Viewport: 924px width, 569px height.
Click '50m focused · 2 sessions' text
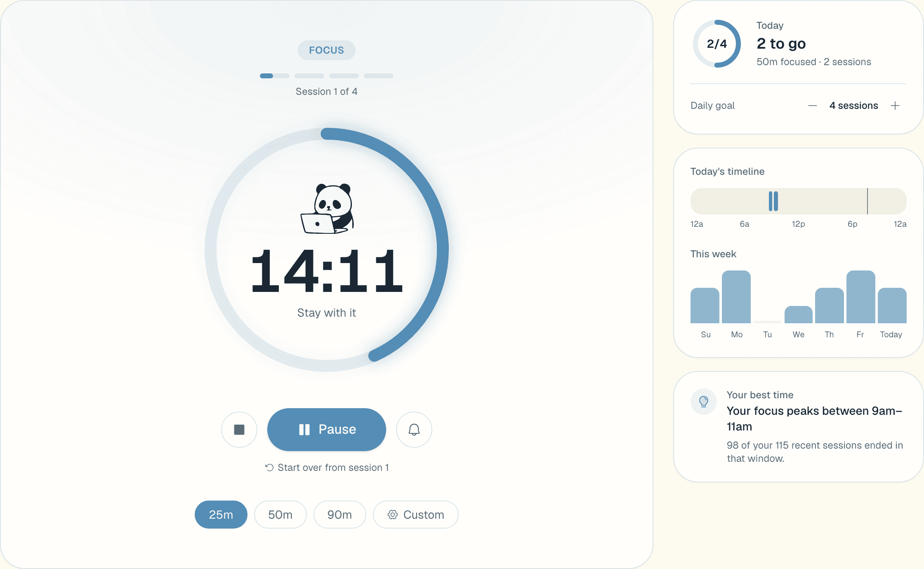tap(814, 62)
